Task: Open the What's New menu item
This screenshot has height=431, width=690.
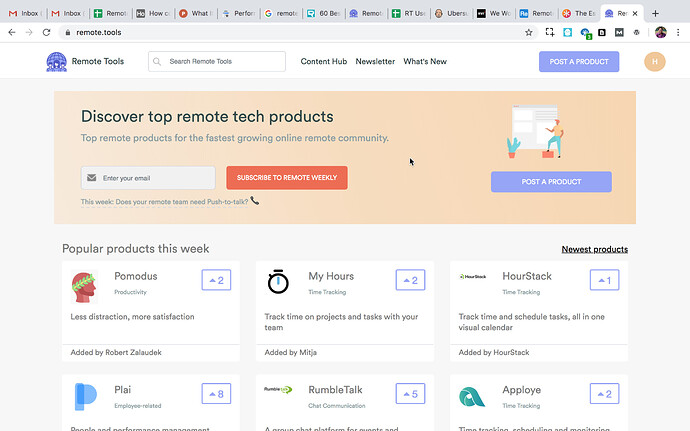Action: click(425, 62)
